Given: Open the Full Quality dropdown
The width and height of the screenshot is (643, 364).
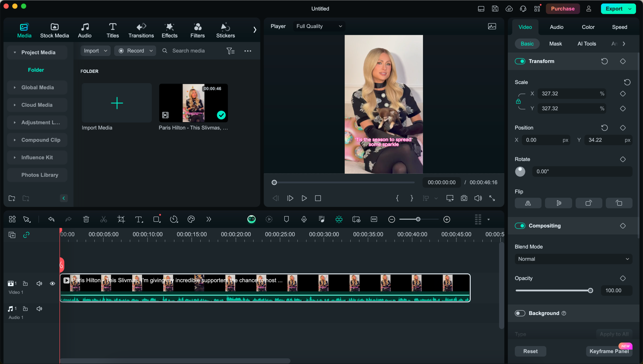Looking at the screenshot, I should pos(319,26).
